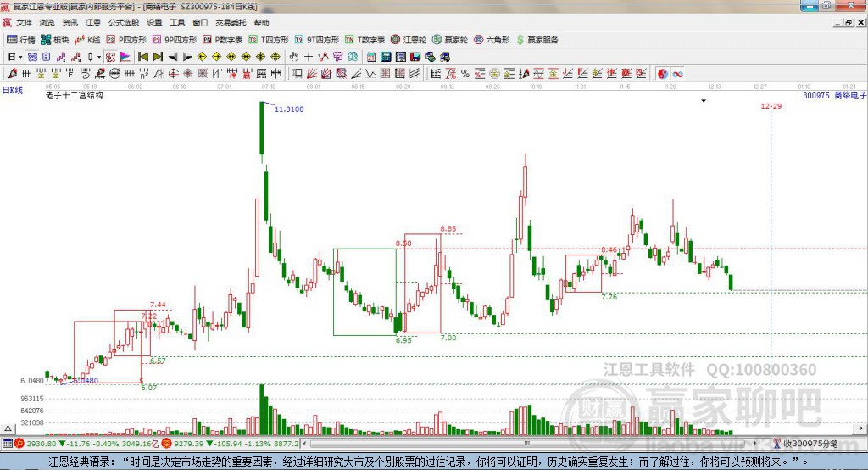Open the 六角形 hexagon tool

[492, 40]
